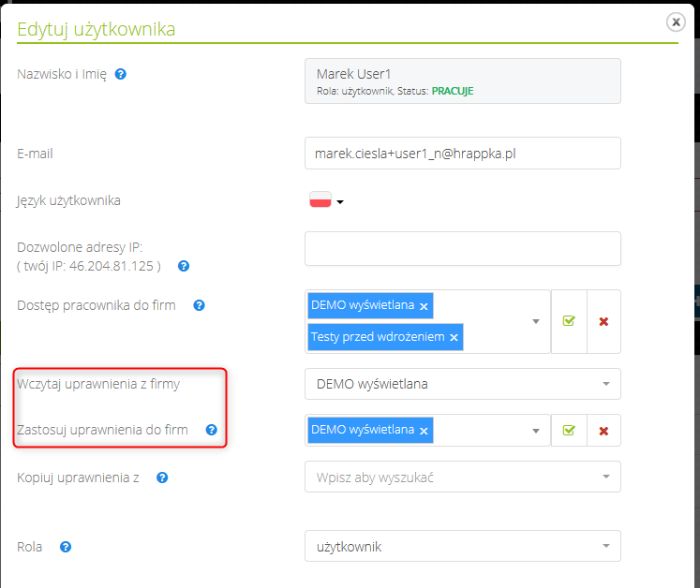This screenshot has width=700, height=588.
Task: Click the Dozwolone adresy IP input field
Action: pyautogui.click(x=462, y=248)
